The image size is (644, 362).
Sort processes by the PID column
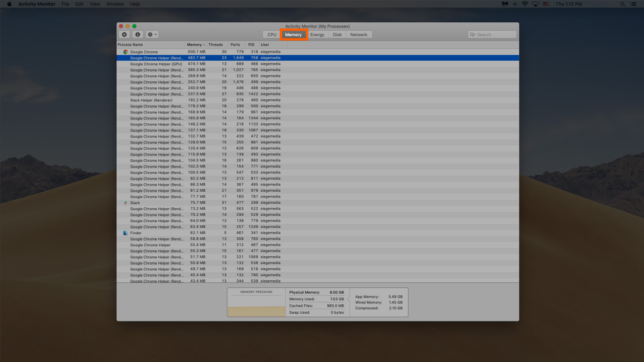(x=251, y=45)
